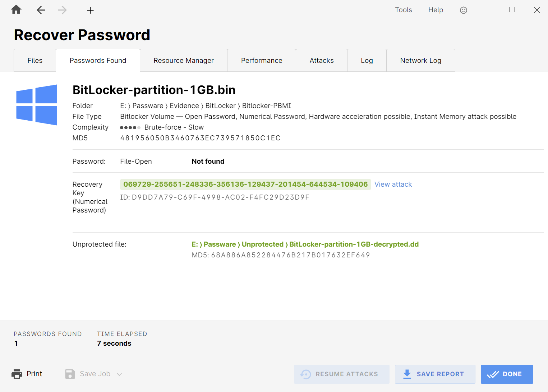Open the decrypted .dd file path link
Viewport: 548px width, 392px height.
[x=305, y=244]
